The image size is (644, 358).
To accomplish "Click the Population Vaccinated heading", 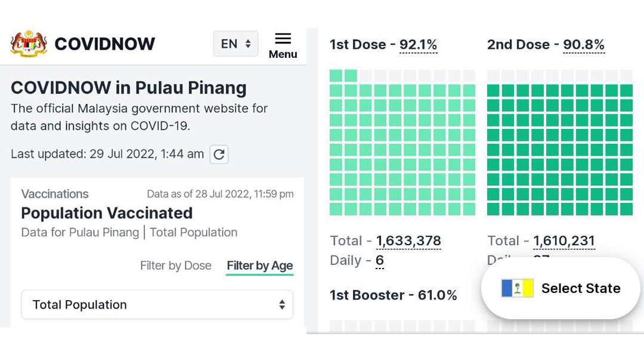I will point(107,213).
